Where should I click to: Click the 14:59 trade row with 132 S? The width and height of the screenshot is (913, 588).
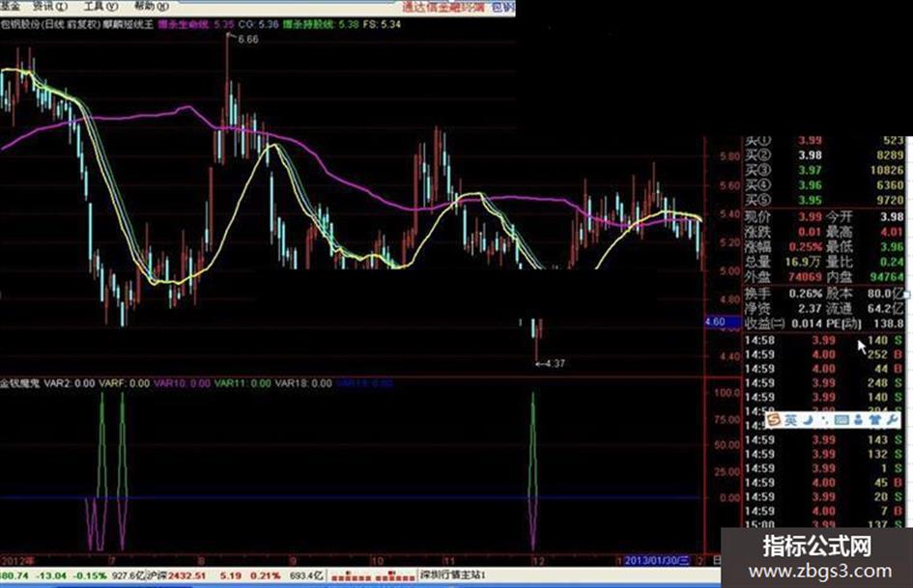coord(824,454)
